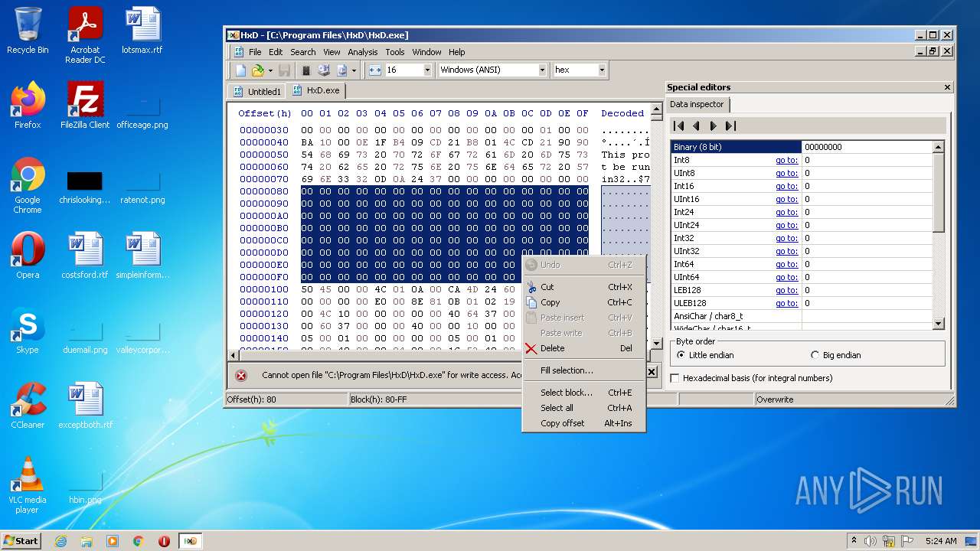
Task: Click the Open disk image toolbar icon
Action: [341, 70]
